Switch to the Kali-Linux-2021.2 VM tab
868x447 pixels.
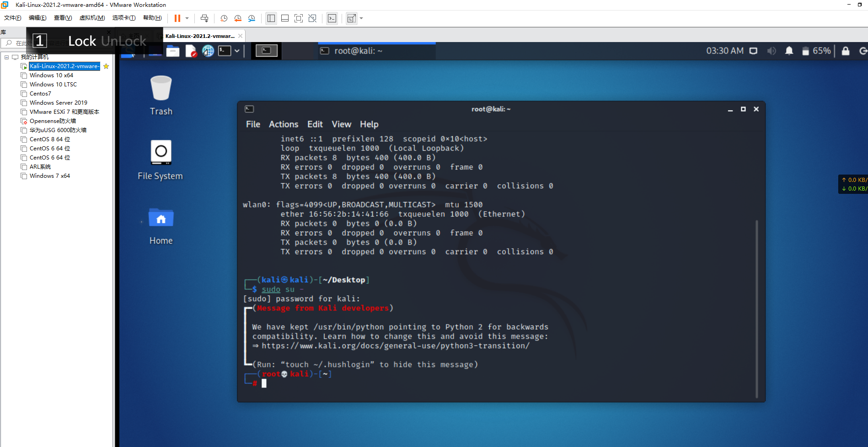click(200, 36)
